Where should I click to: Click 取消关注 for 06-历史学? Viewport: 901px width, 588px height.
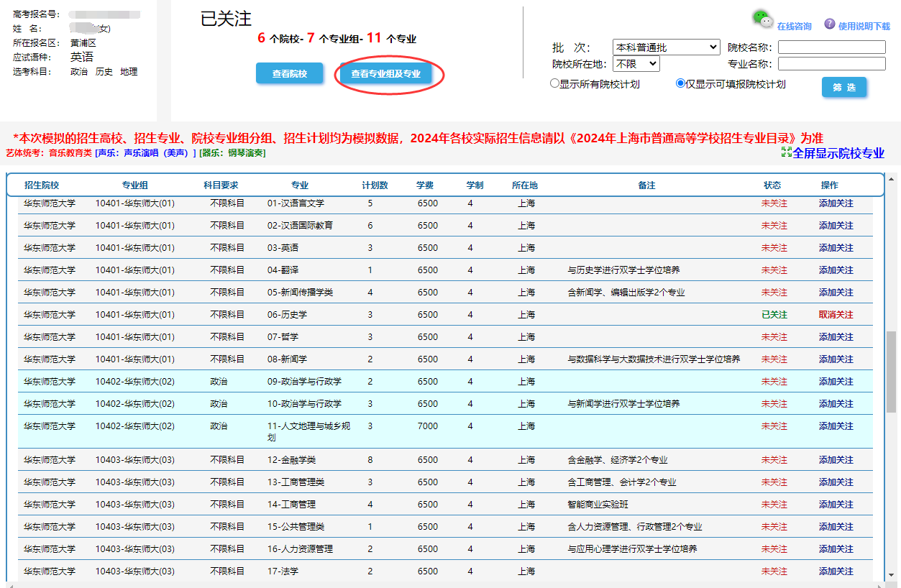point(836,315)
